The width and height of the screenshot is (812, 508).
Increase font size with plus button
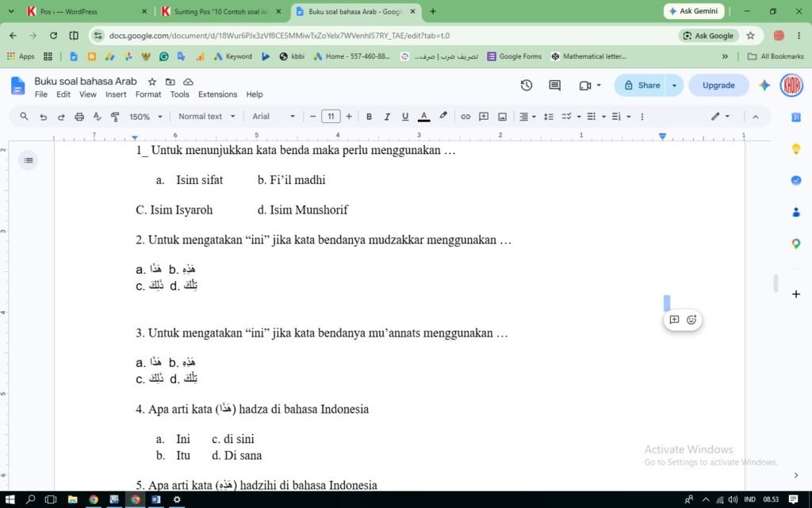pos(349,117)
